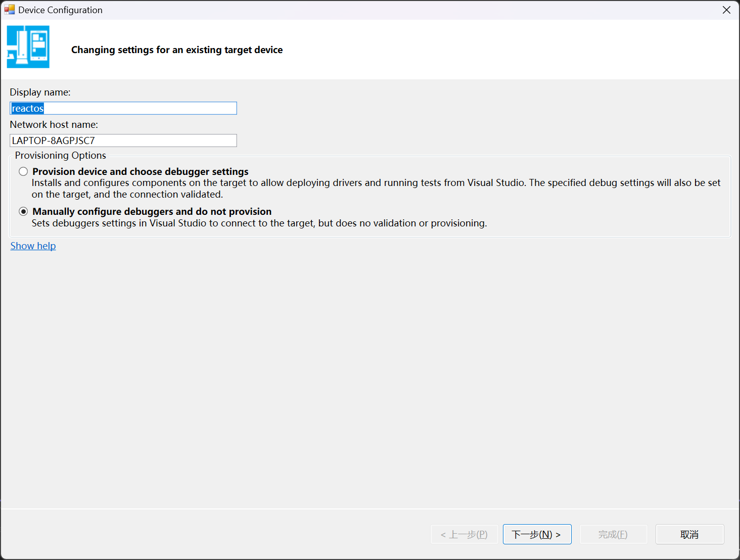Click the 上一步(P) previous button
This screenshot has height=560, width=740.
(x=465, y=534)
